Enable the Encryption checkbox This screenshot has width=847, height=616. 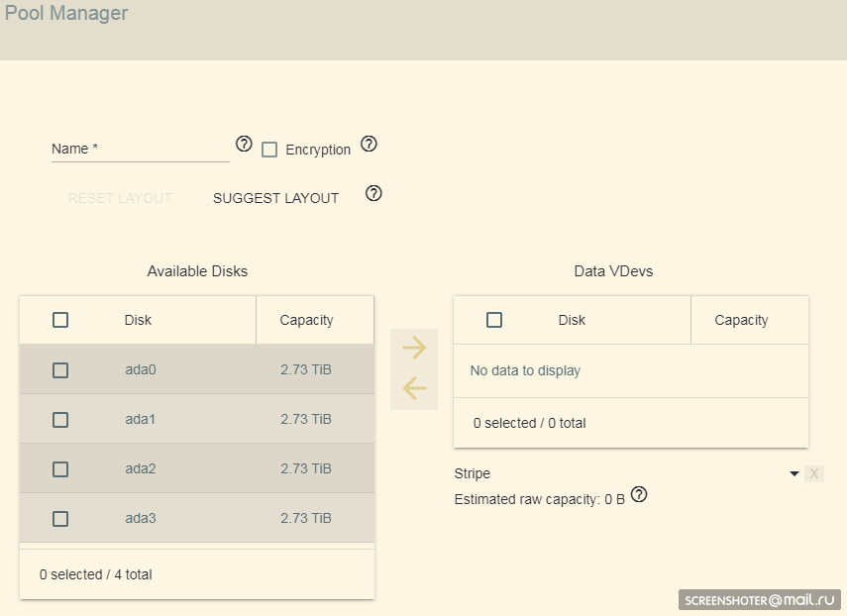[x=269, y=150]
